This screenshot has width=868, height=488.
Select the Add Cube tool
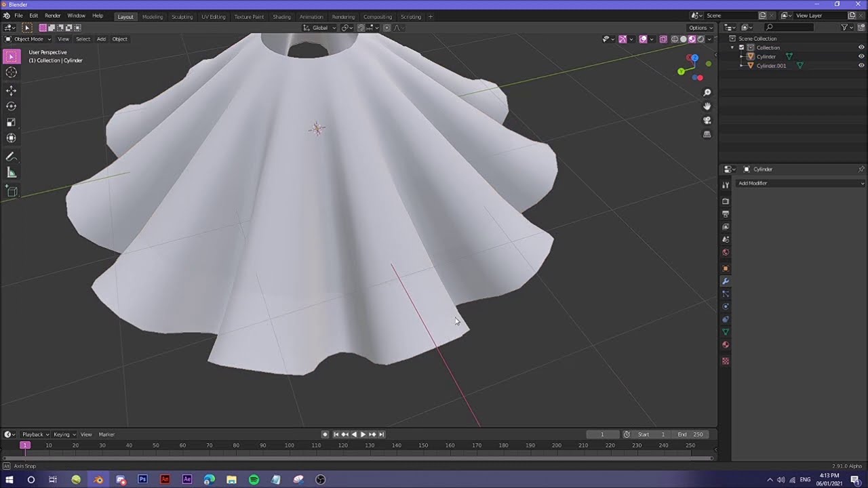click(12, 192)
